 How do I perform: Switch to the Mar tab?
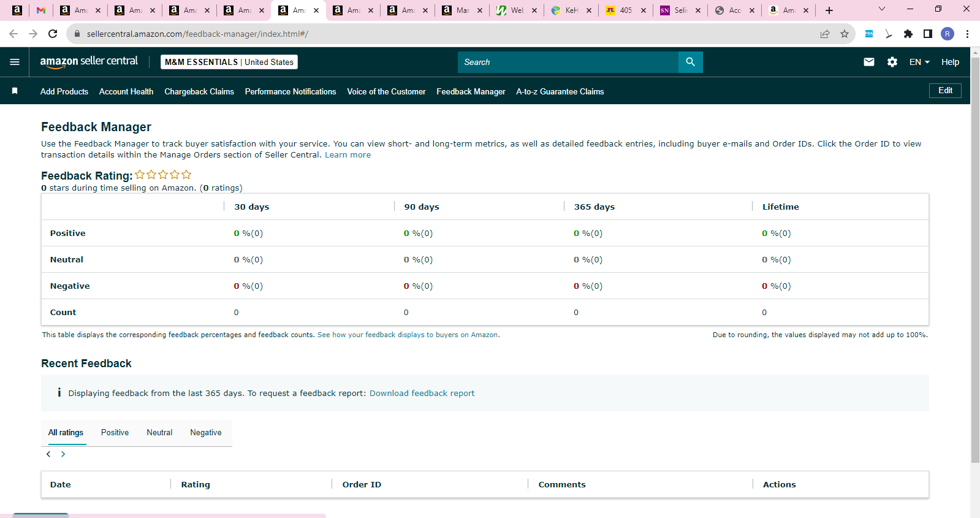pos(462,10)
